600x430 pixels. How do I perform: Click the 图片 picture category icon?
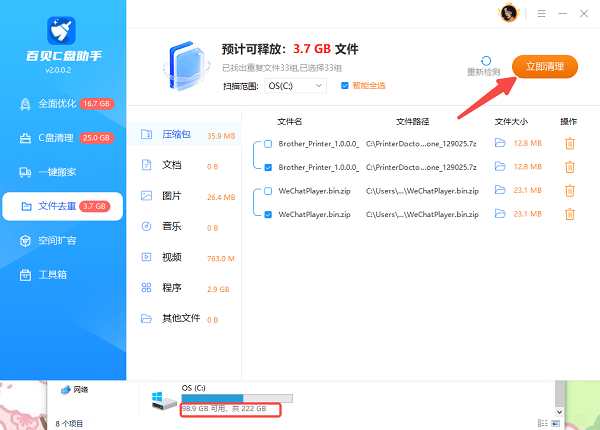(x=146, y=195)
